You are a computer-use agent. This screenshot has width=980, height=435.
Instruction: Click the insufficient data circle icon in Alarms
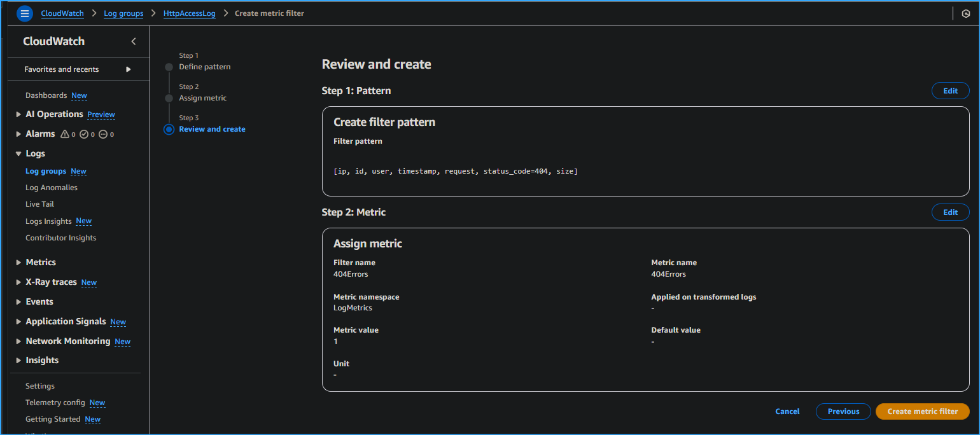coord(103,134)
